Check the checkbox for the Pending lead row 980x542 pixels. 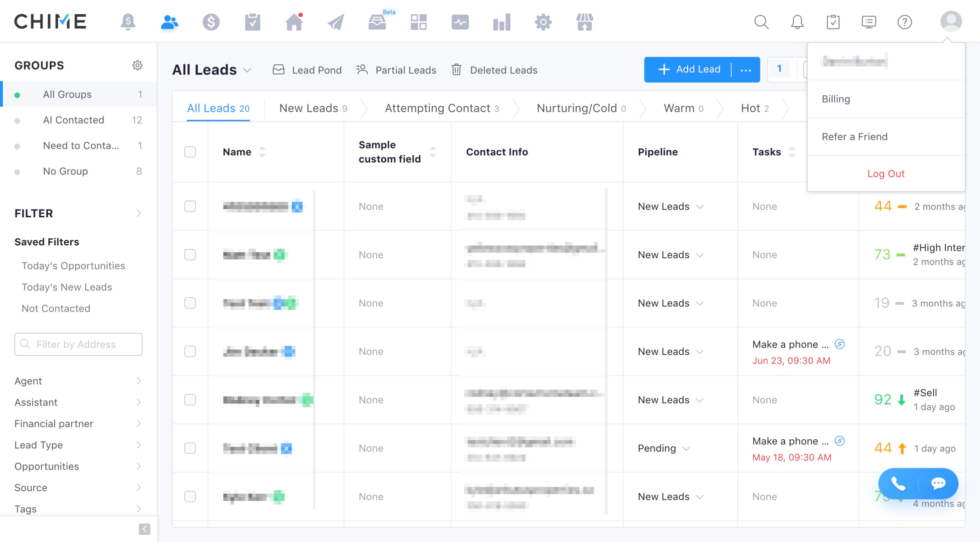pyautogui.click(x=190, y=448)
